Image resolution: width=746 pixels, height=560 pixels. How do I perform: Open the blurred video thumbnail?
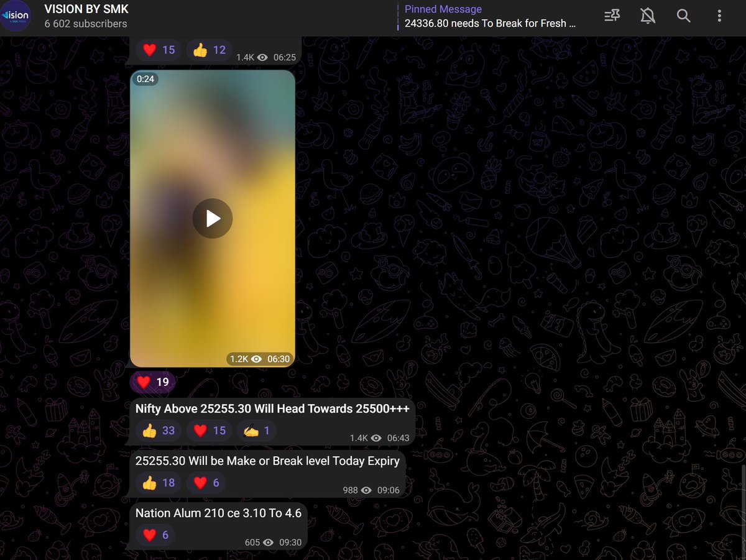coord(213,218)
